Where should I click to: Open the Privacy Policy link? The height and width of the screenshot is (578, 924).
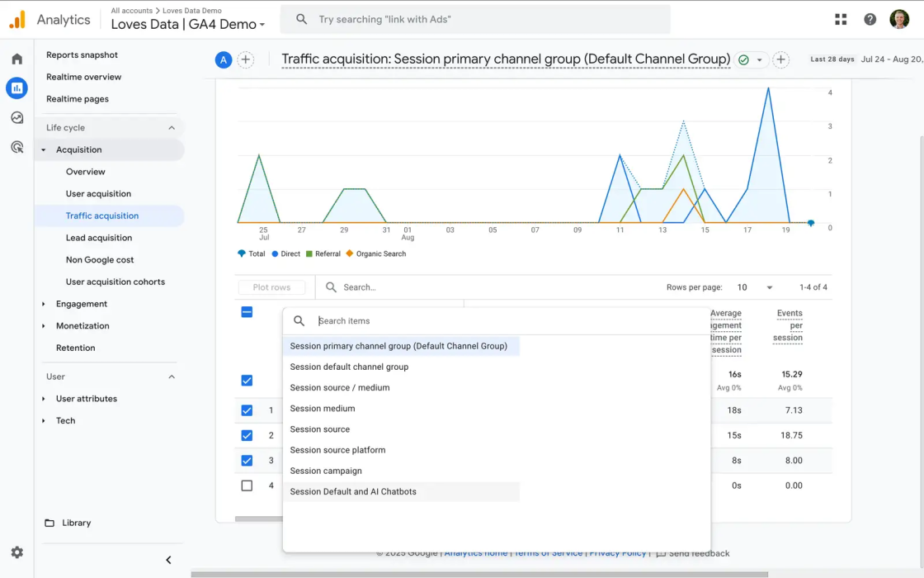click(x=617, y=552)
